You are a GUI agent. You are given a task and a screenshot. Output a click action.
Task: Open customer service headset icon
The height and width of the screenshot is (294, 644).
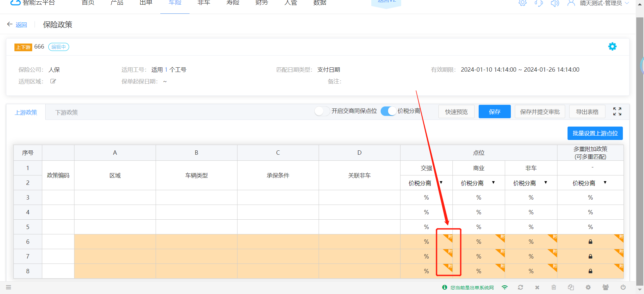coord(539,3)
